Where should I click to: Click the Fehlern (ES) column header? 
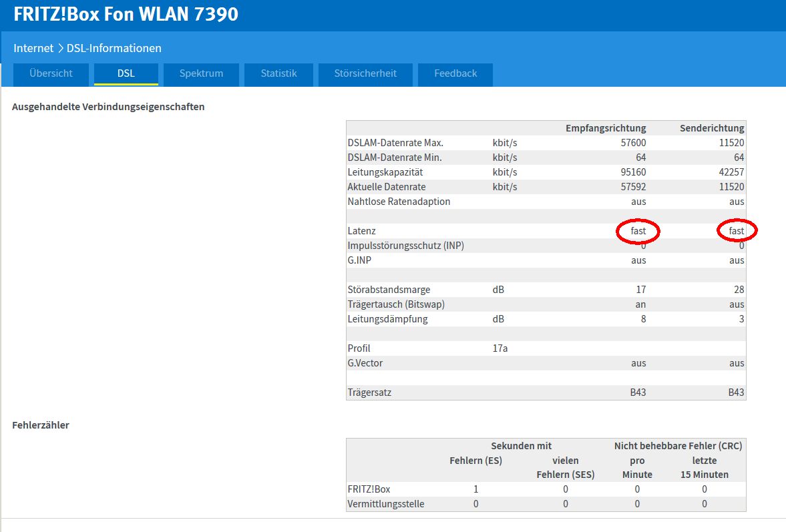pyautogui.click(x=475, y=461)
